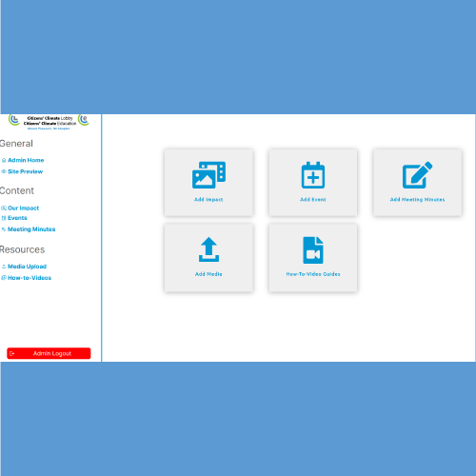Click the red Admin Logout button
The height and width of the screenshot is (476, 476).
[49, 353]
